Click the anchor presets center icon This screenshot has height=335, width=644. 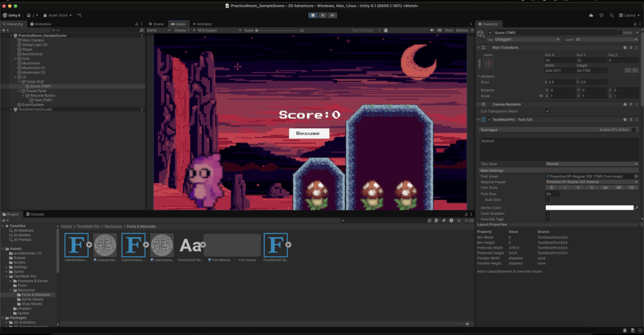point(489,64)
